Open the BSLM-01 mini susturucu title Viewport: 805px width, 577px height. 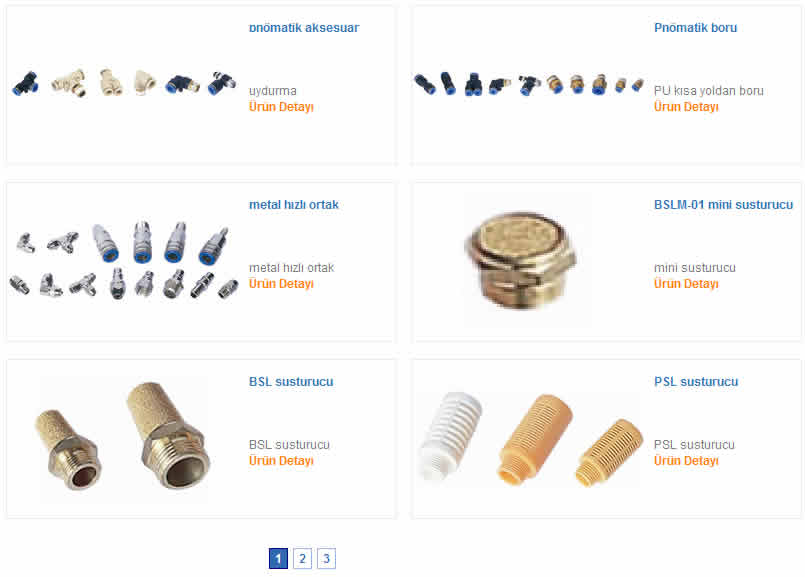[x=723, y=205]
